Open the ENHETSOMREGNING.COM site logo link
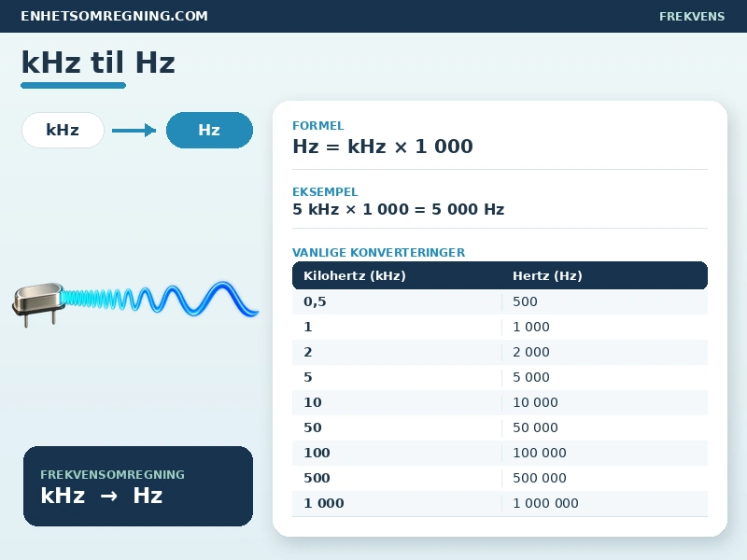 (x=114, y=16)
